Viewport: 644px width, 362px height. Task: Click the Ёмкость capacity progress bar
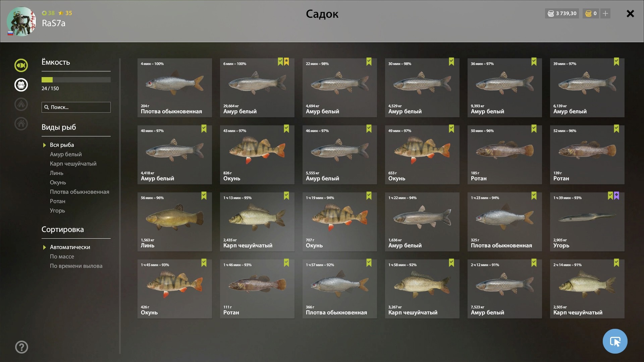[x=76, y=80]
